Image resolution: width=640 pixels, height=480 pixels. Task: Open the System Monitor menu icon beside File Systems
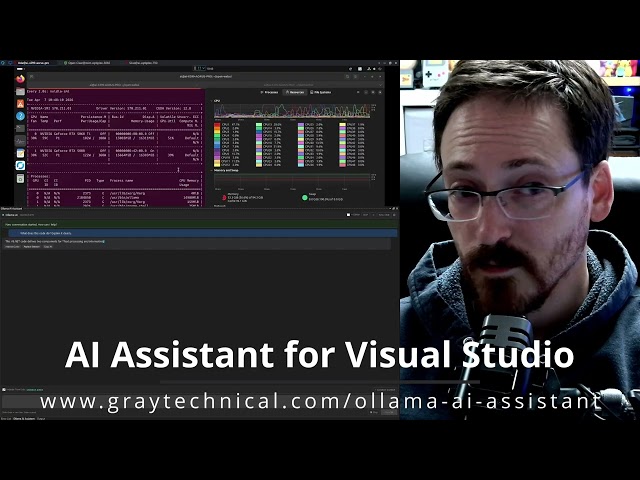(x=358, y=92)
